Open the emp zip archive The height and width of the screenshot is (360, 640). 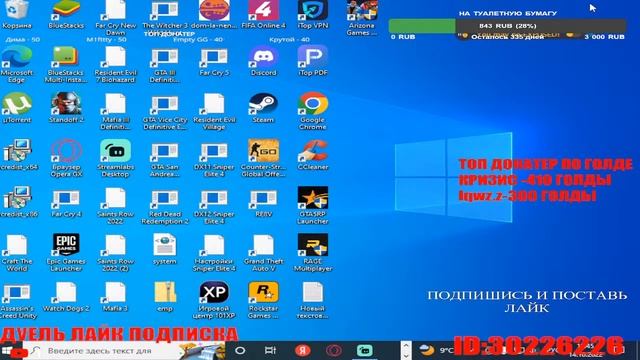(x=165, y=297)
